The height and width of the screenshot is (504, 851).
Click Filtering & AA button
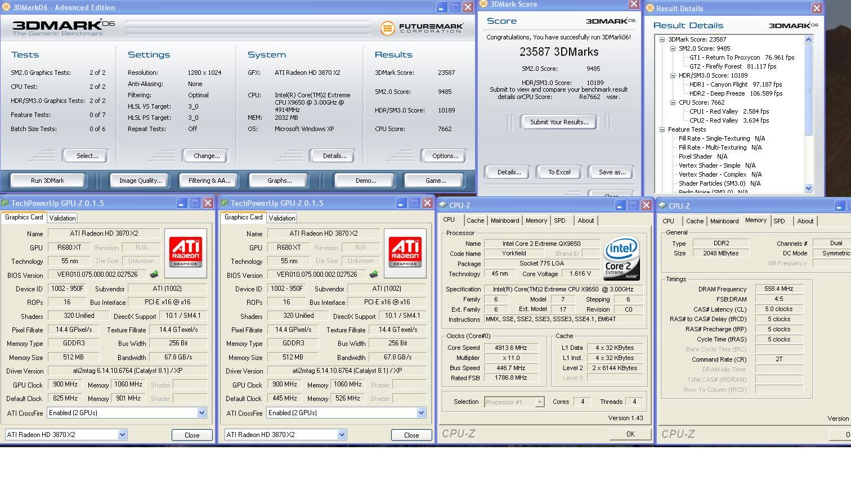click(x=209, y=181)
